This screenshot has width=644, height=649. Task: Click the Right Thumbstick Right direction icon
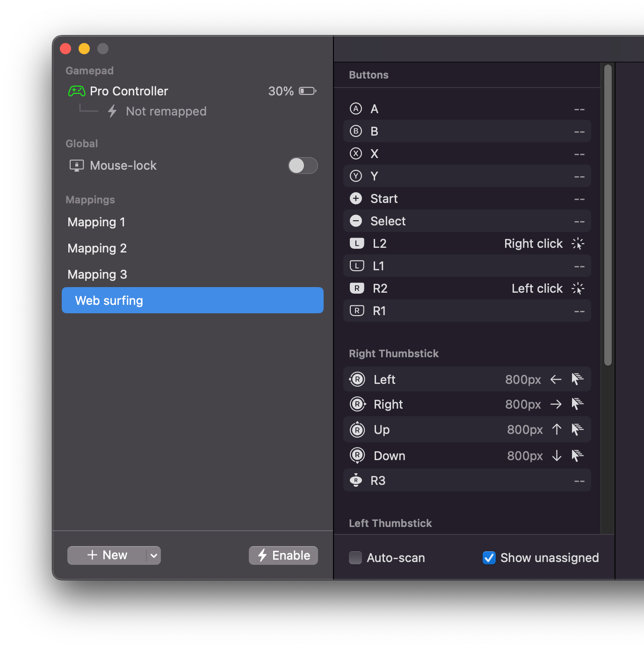click(358, 404)
